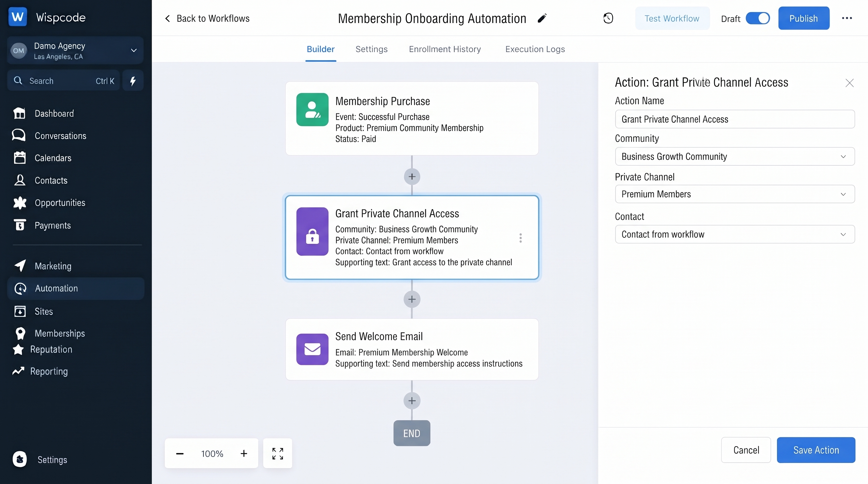Click the Send Welcome Email envelope icon

click(x=312, y=349)
